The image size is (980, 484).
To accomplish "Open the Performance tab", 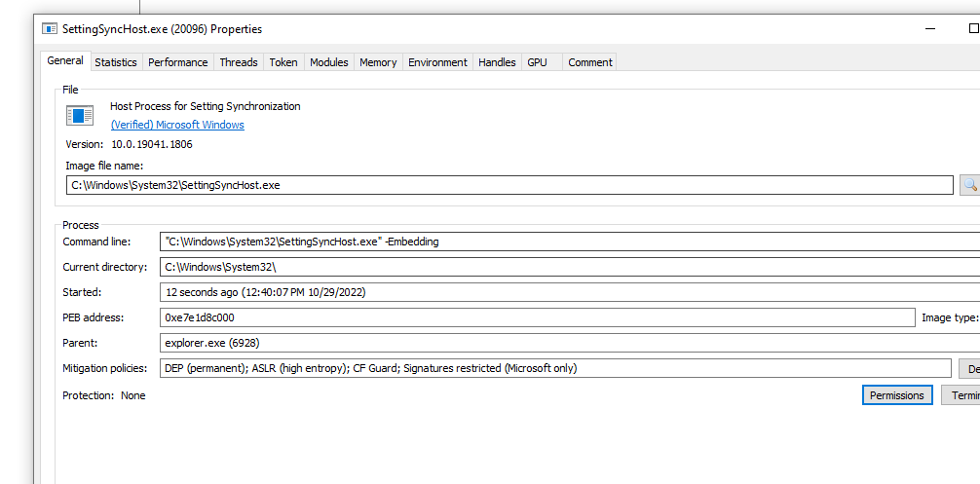I will [x=177, y=62].
